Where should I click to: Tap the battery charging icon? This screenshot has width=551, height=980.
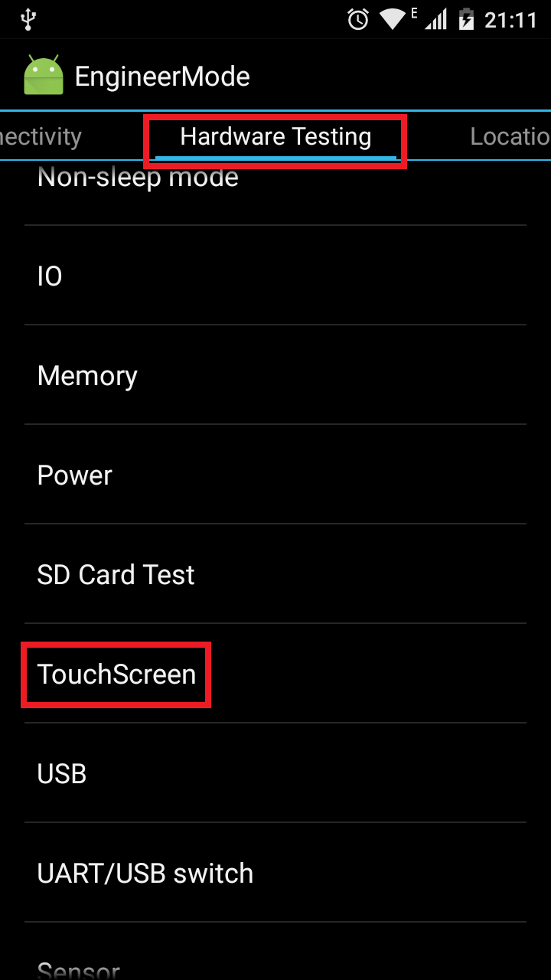466,19
